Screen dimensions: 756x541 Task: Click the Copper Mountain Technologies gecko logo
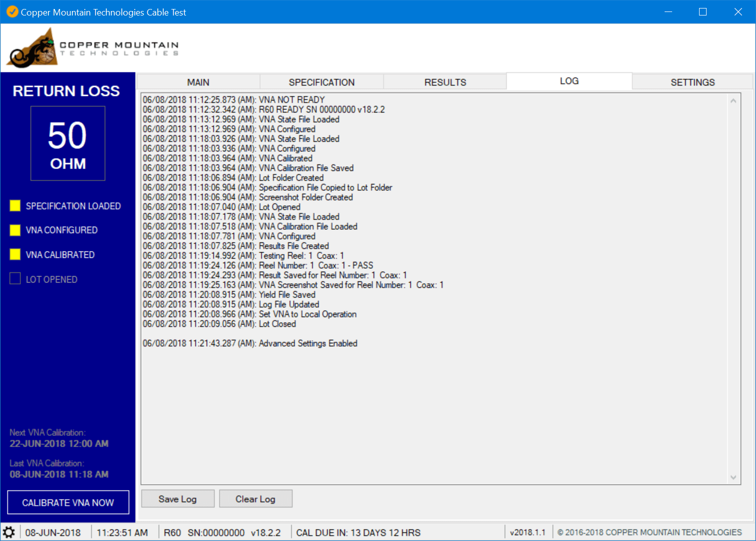point(32,48)
